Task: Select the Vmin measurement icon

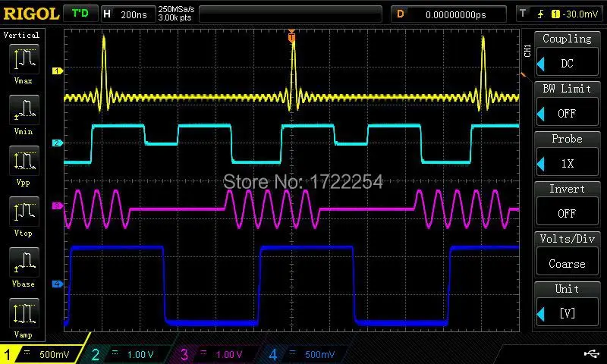Action: [x=24, y=109]
